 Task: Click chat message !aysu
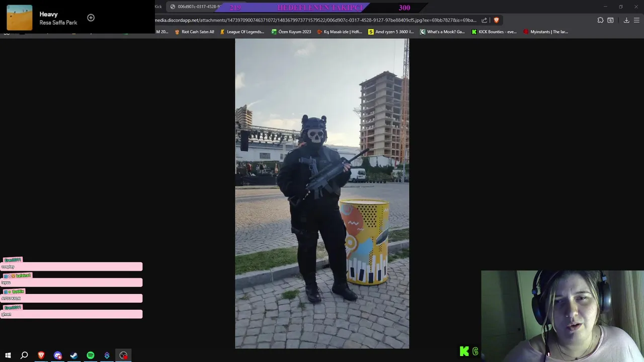pyautogui.click(x=71, y=283)
